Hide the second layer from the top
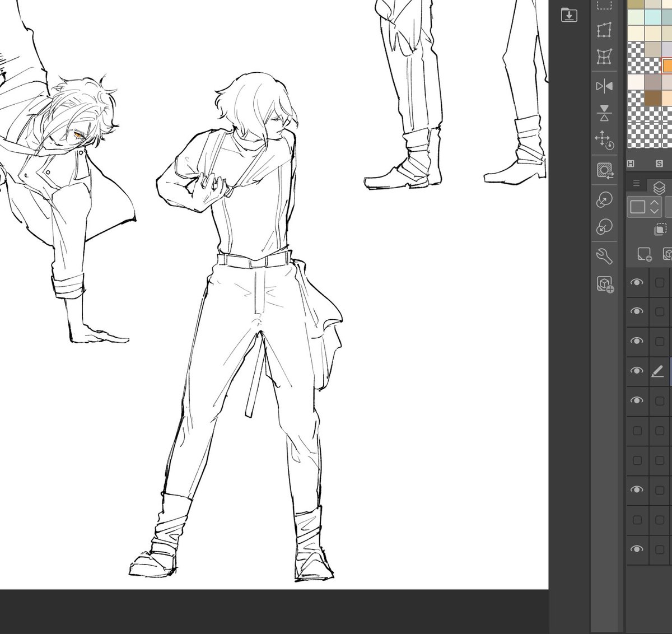Screen dimensions: 672x634 click(637, 311)
